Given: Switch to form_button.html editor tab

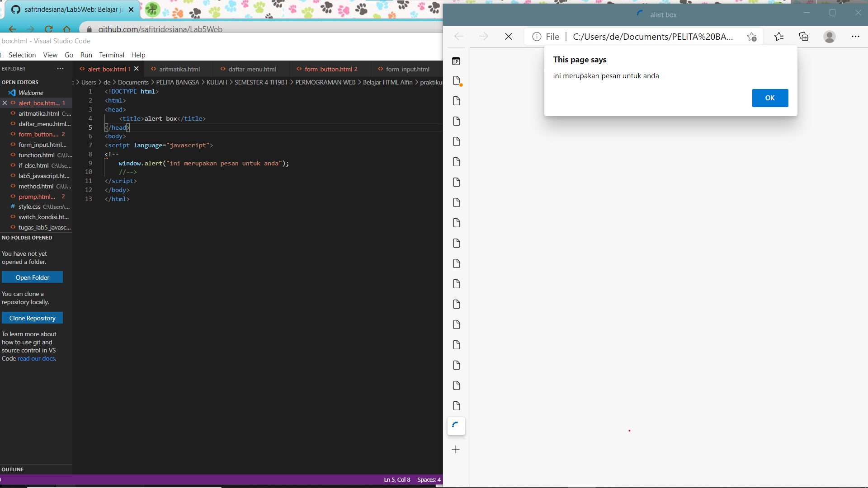Looking at the screenshot, I should pos(328,69).
